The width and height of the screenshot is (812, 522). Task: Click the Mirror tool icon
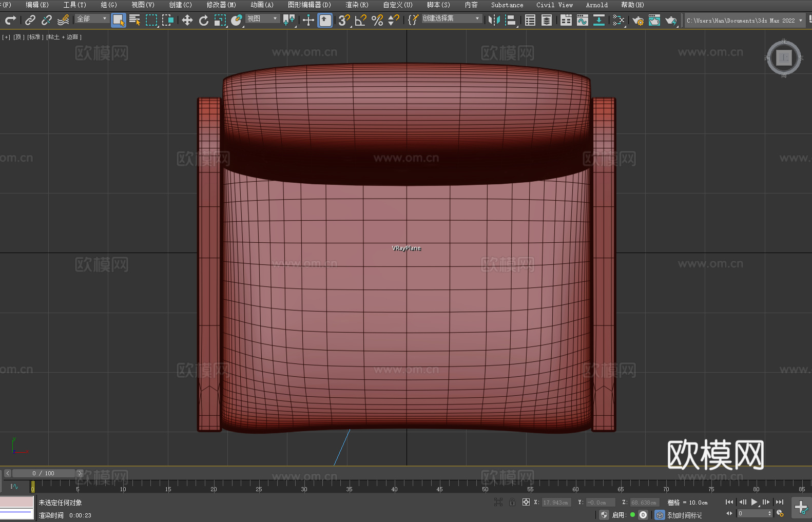494,20
